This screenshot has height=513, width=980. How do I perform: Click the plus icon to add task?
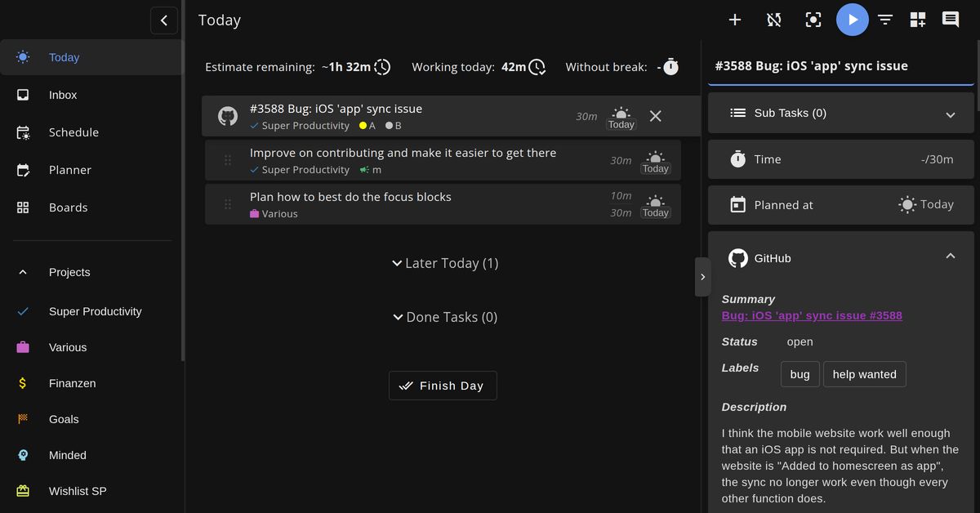735,20
